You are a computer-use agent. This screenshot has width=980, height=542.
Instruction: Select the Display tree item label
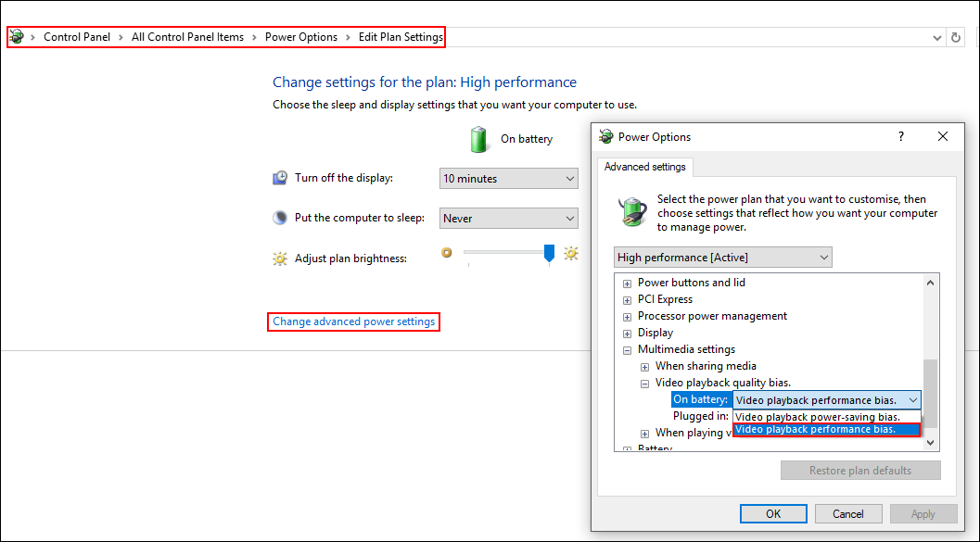pos(655,333)
